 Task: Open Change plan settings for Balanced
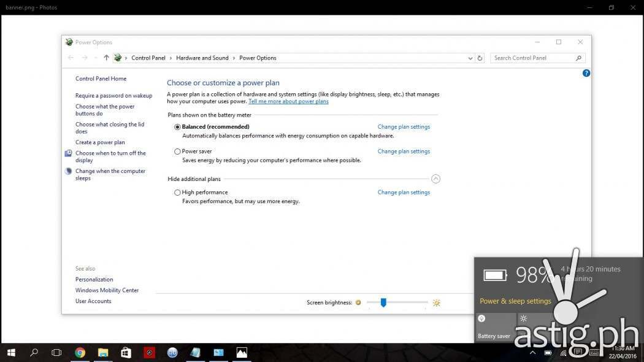click(404, 126)
